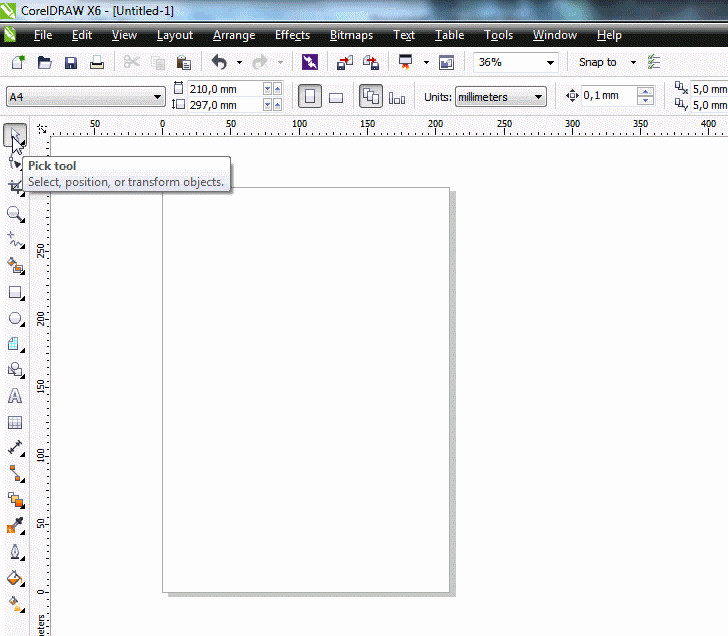Select the Rectangle tool
Screen dimensions: 728x636
(x=15, y=293)
